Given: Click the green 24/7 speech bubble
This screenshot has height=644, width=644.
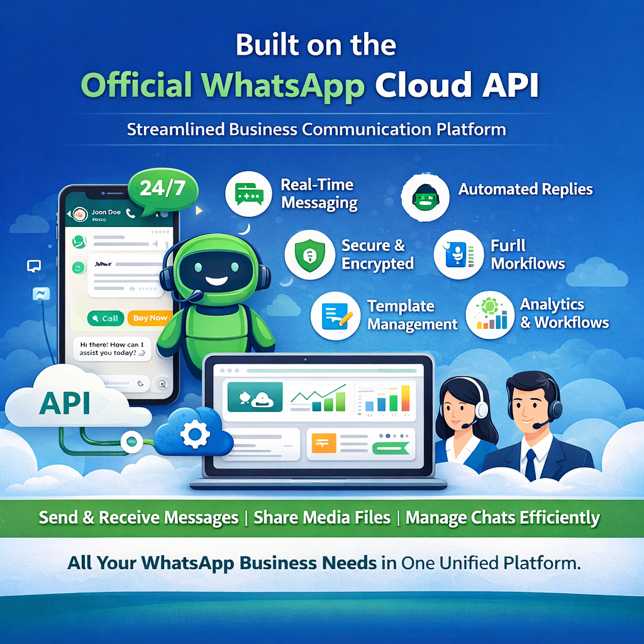Looking at the screenshot, I should (x=162, y=190).
